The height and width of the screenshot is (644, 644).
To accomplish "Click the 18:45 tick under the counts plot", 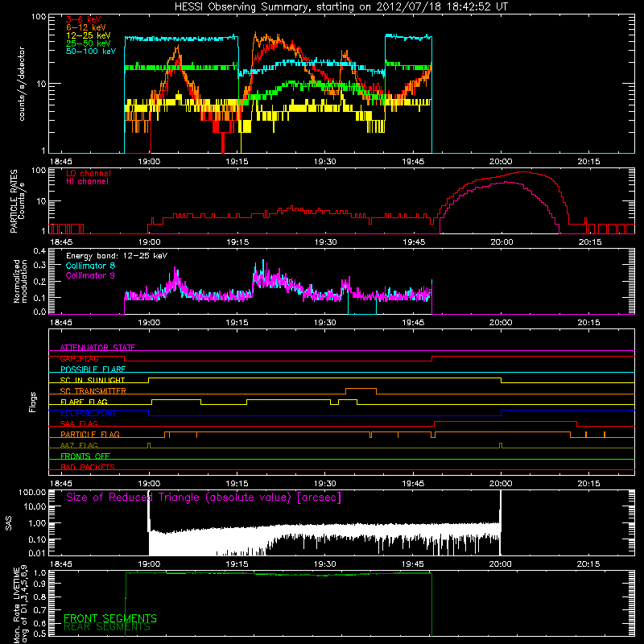I will 61,162.
